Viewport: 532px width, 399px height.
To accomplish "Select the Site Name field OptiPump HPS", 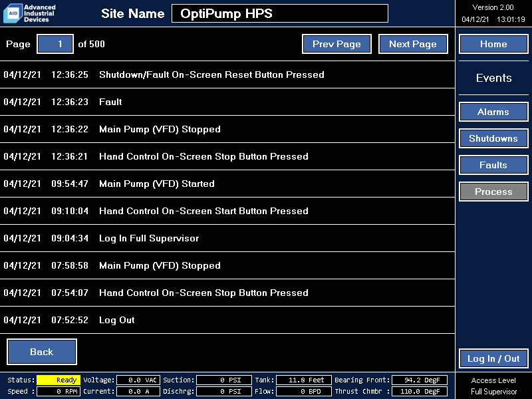I will tap(280, 13).
